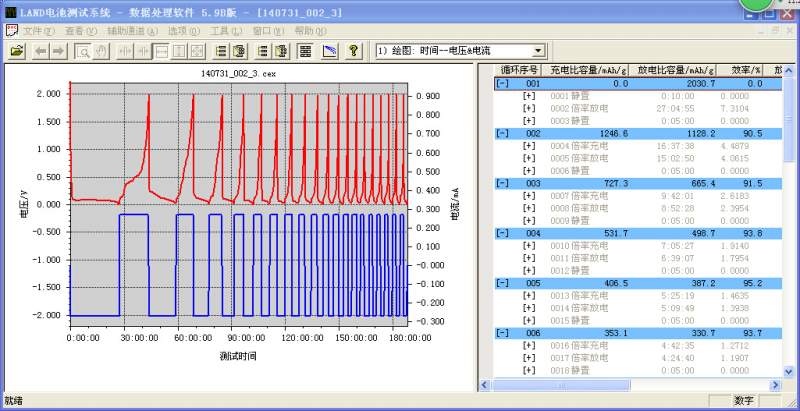The width and height of the screenshot is (800, 411).
Task: Click the first list view toolbar icon
Action: pos(221,51)
